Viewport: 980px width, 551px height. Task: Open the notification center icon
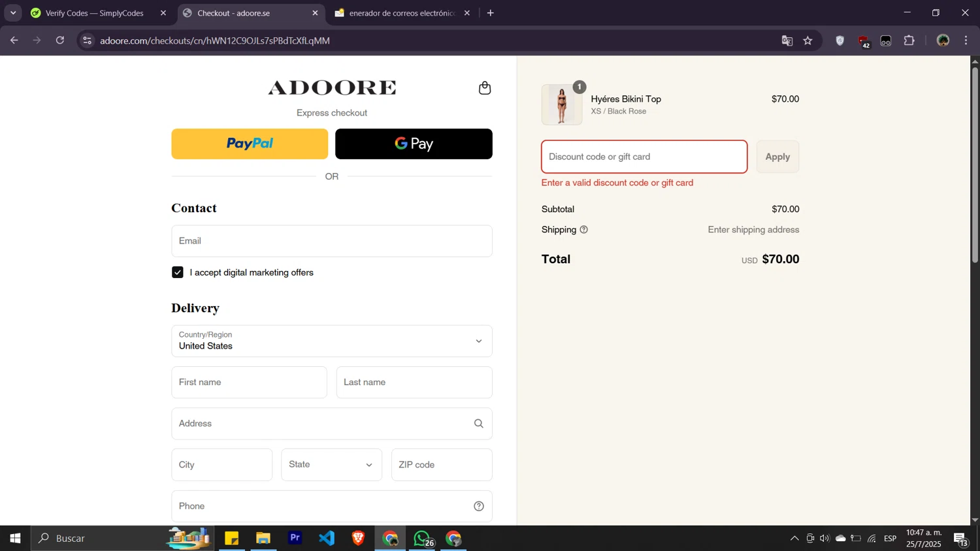(961, 539)
